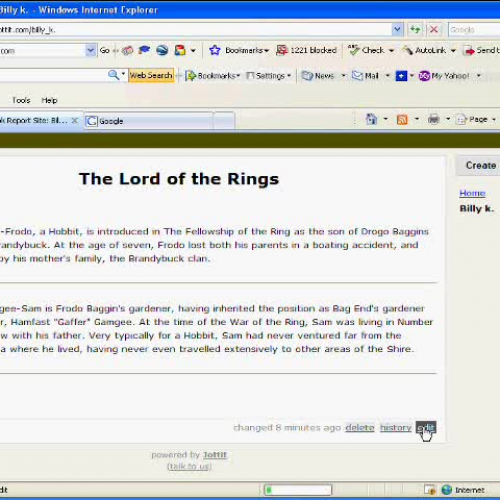Click the AutoLink wand icon
This screenshot has width=500, height=500.
pyautogui.click(x=408, y=50)
